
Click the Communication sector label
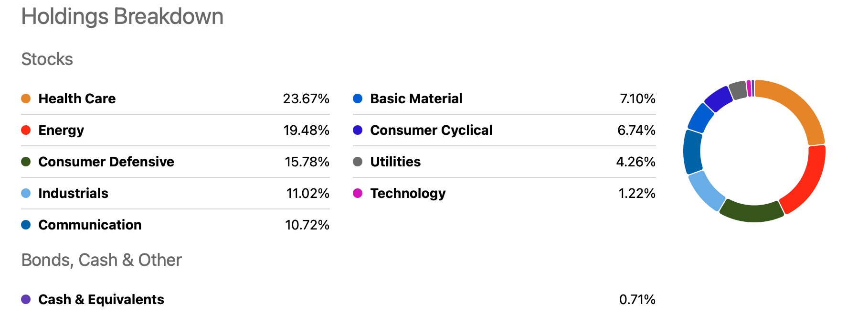(90, 225)
